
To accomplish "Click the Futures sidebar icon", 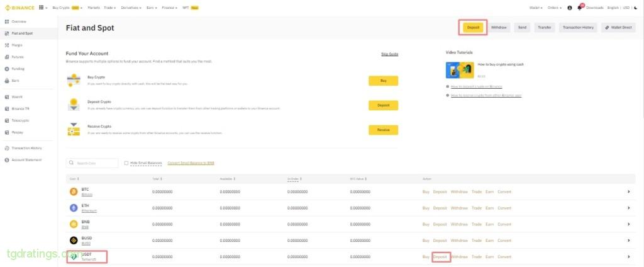I will (x=6, y=57).
